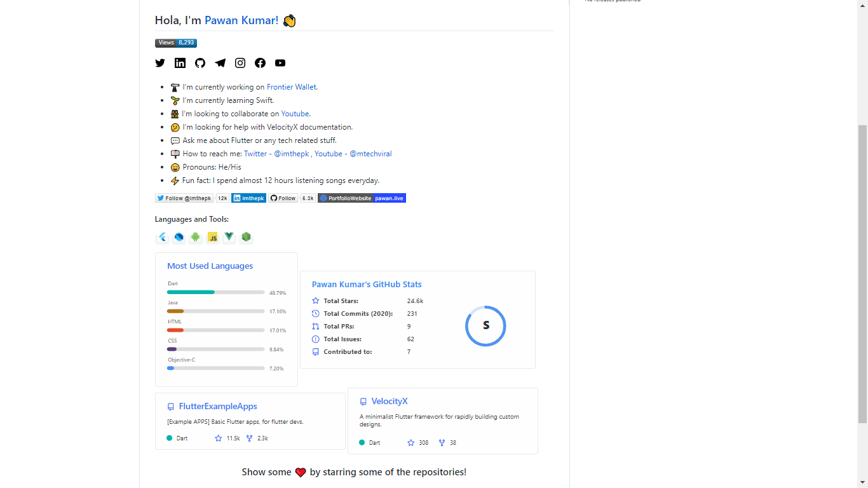Open the Instagram social icon
This screenshot has height=488, width=868.
(x=240, y=63)
